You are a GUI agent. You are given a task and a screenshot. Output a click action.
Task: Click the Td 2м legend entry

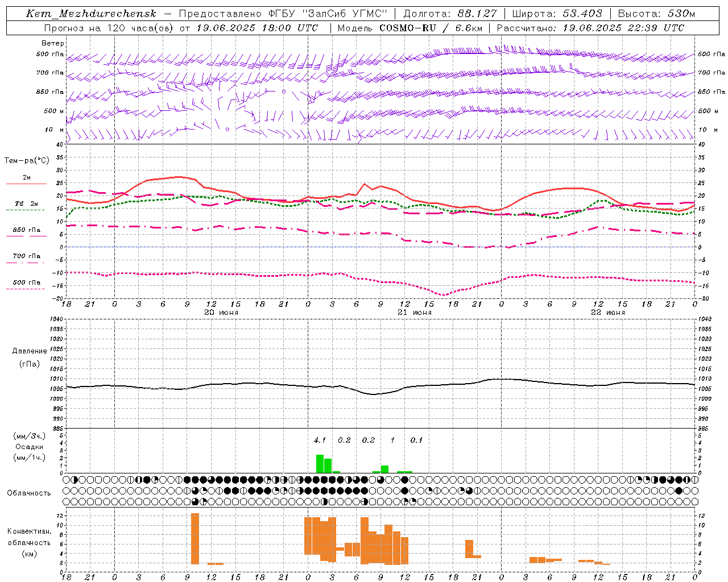(x=26, y=203)
